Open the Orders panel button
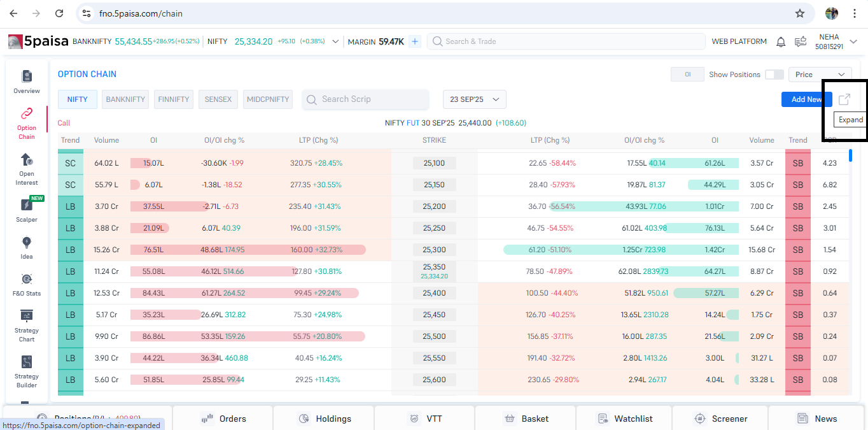The height and width of the screenshot is (430, 868). (x=223, y=419)
